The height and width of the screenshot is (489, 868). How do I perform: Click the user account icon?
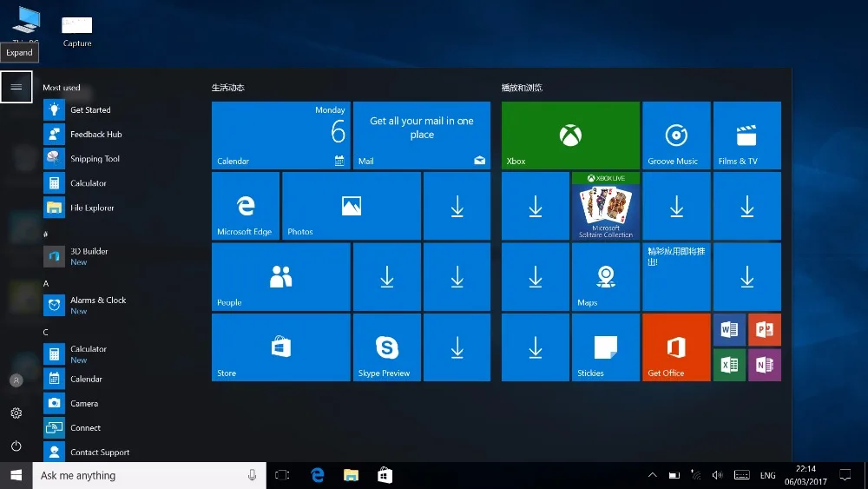point(16,380)
